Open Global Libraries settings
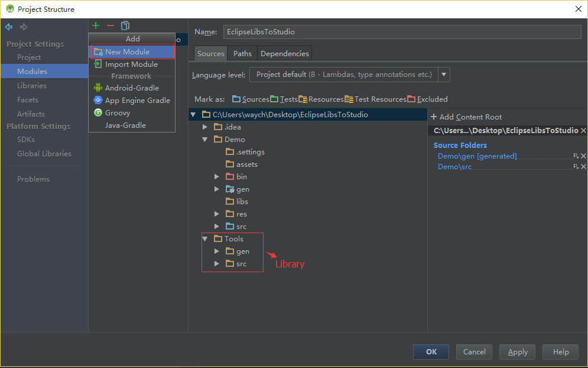 (x=44, y=154)
